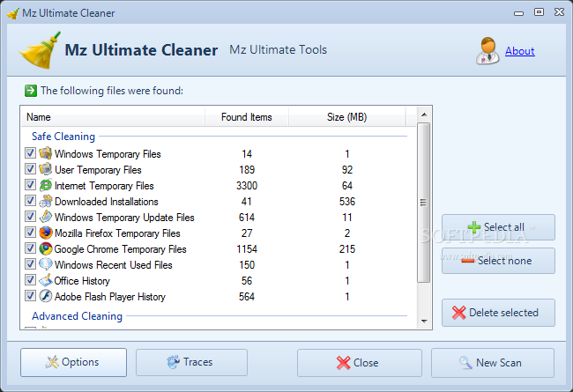The width and height of the screenshot is (573, 392).
Task: Select the Google Chrome Temporary Files label
Action: click(120, 249)
